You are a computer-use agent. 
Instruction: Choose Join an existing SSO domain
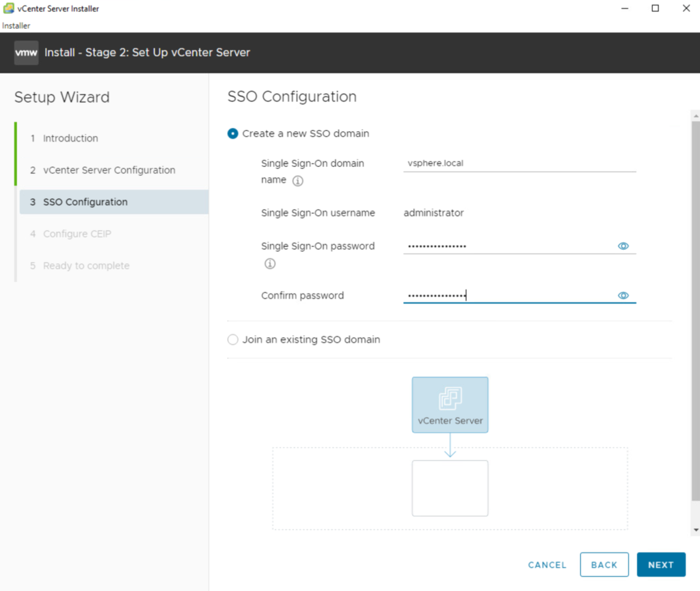tap(233, 340)
